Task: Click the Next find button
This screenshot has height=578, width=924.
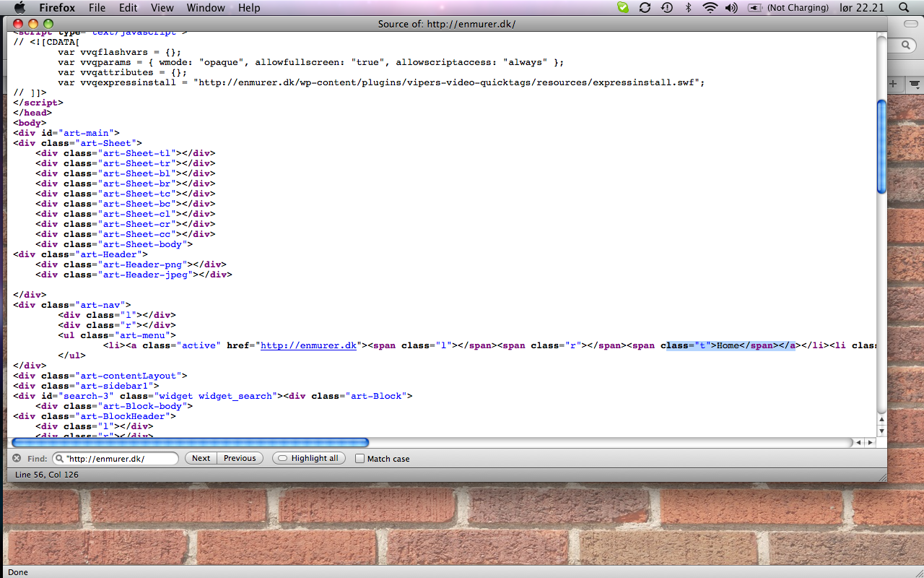Action: [x=201, y=458]
